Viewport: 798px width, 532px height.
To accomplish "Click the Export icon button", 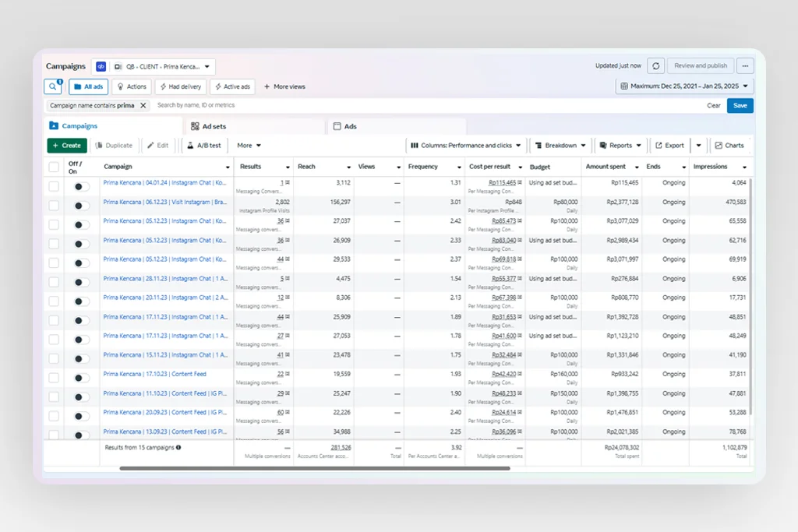I will 669,146.
